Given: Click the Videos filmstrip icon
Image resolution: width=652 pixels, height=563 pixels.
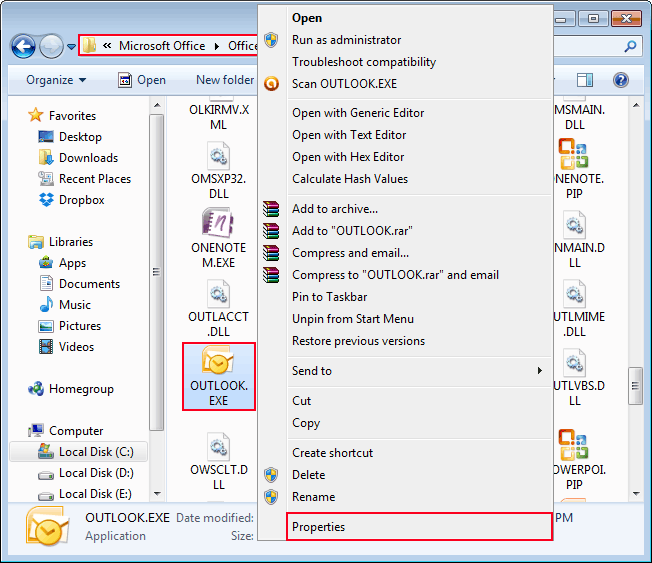Looking at the screenshot, I should [x=46, y=347].
